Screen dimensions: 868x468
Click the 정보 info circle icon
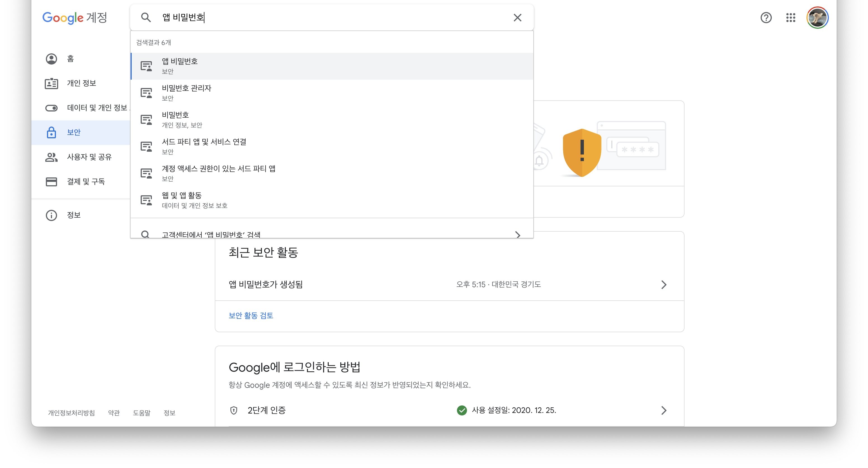tap(51, 215)
